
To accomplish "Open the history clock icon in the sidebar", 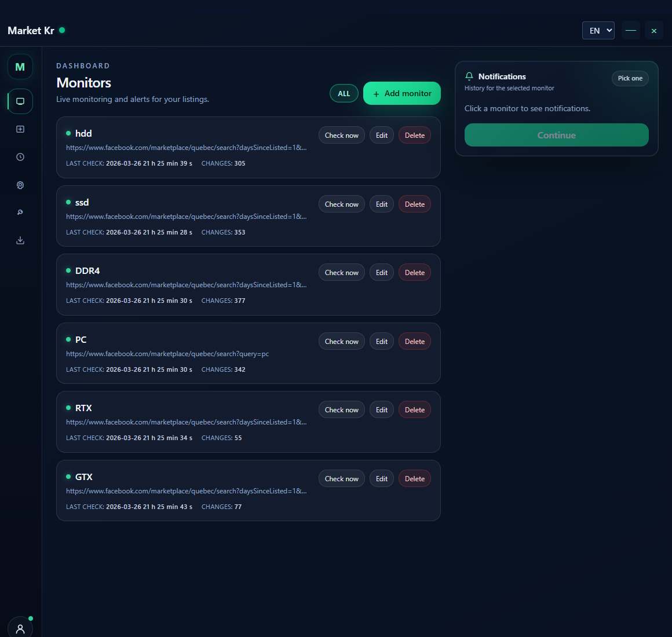I will (x=20, y=156).
